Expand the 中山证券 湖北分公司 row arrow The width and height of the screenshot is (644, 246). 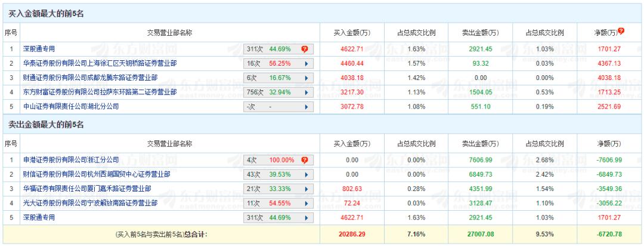306,107
